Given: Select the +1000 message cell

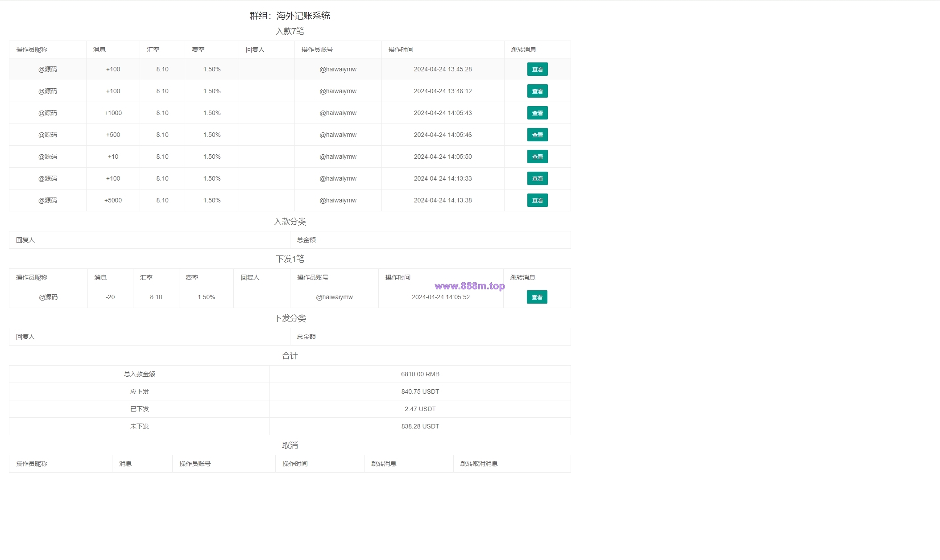Looking at the screenshot, I should [x=113, y=113].
